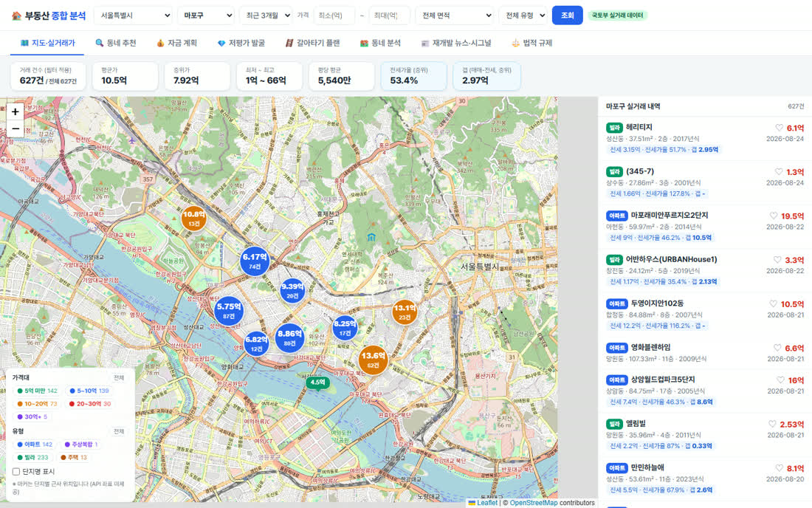Viewport: 812px width, 508px height.
Task: Favorite the 두영이지안102동 listing
Action: [773, 303]
